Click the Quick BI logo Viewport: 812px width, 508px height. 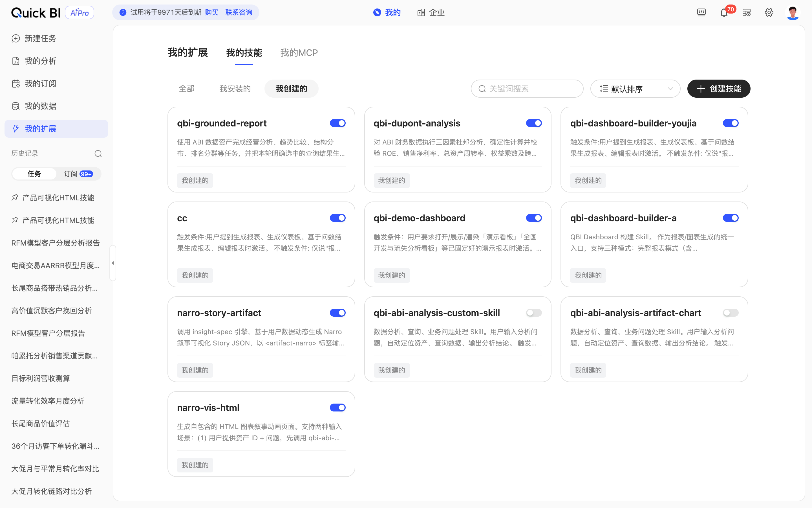click(x=36, y=13)
